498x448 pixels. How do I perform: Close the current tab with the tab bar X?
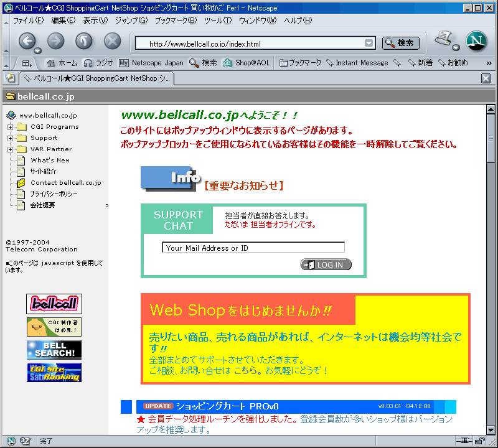tap(486, 78)
